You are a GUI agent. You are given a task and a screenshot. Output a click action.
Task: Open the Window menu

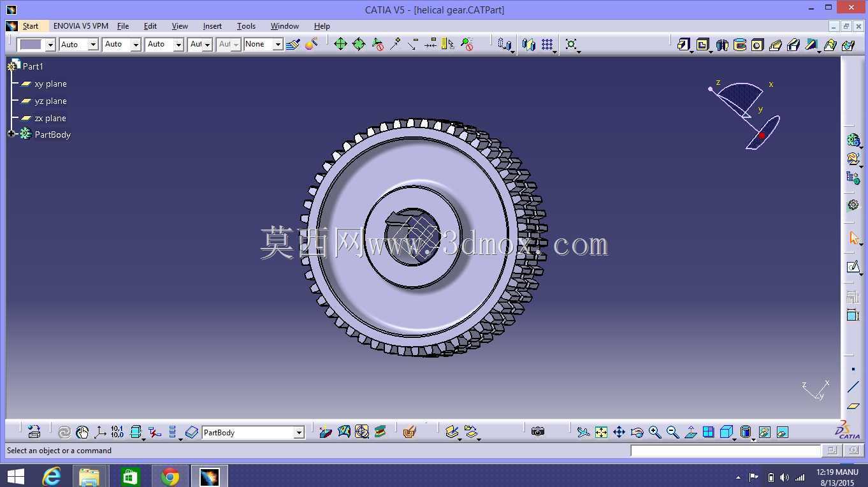285,26
